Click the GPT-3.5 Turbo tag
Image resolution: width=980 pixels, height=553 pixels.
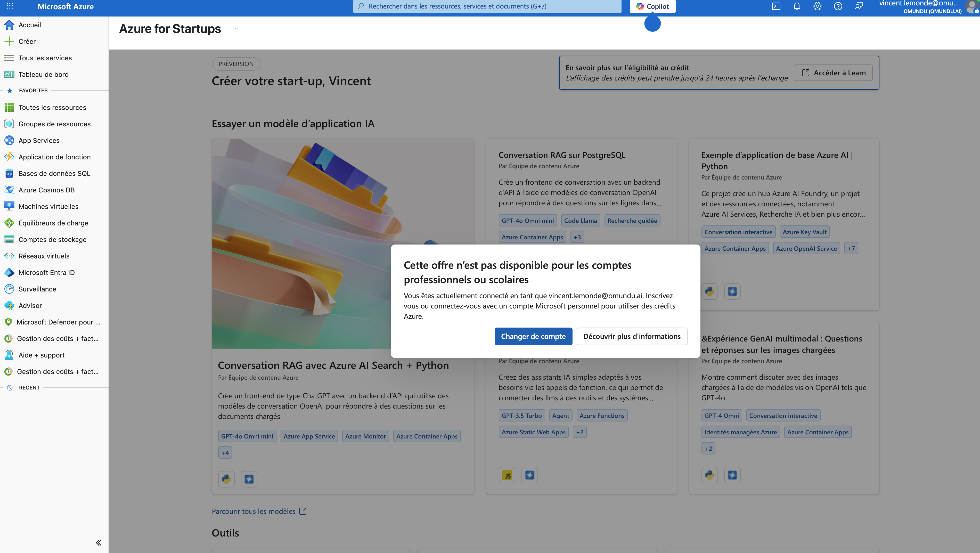click(x=521, y=416)
